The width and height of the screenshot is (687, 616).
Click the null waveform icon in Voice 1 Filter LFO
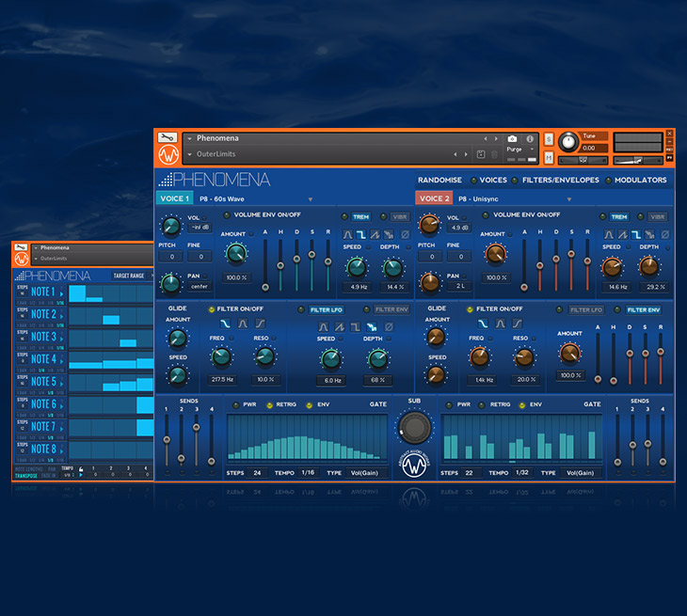click(x=389, y=326)
